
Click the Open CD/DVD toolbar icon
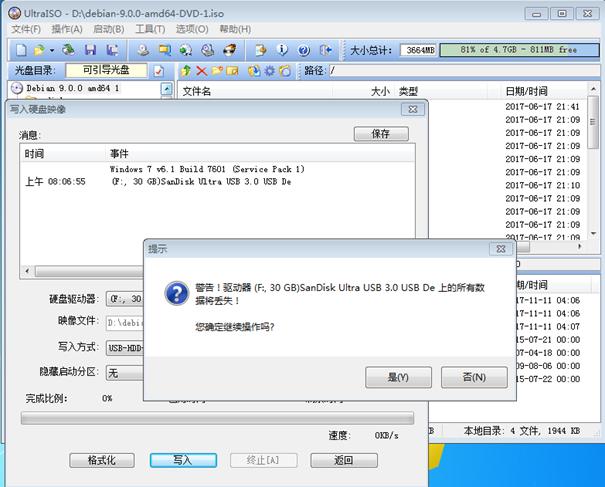[69, 50]
